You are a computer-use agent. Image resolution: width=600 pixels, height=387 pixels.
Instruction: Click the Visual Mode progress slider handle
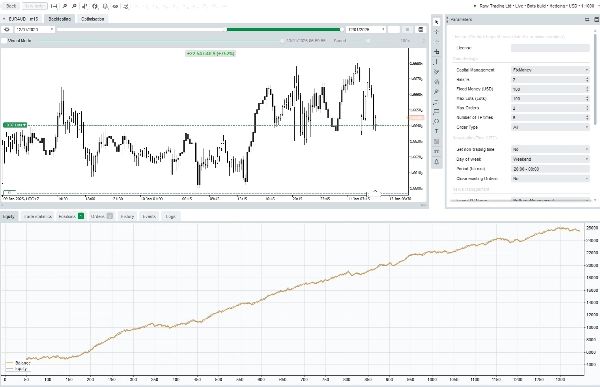point(282,41)
